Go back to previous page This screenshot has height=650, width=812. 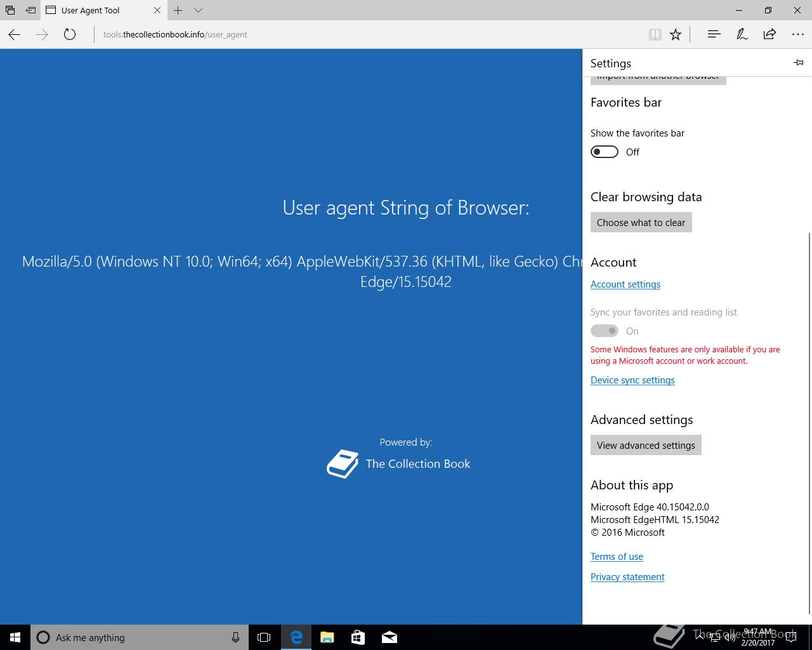(x=15, y=35)
